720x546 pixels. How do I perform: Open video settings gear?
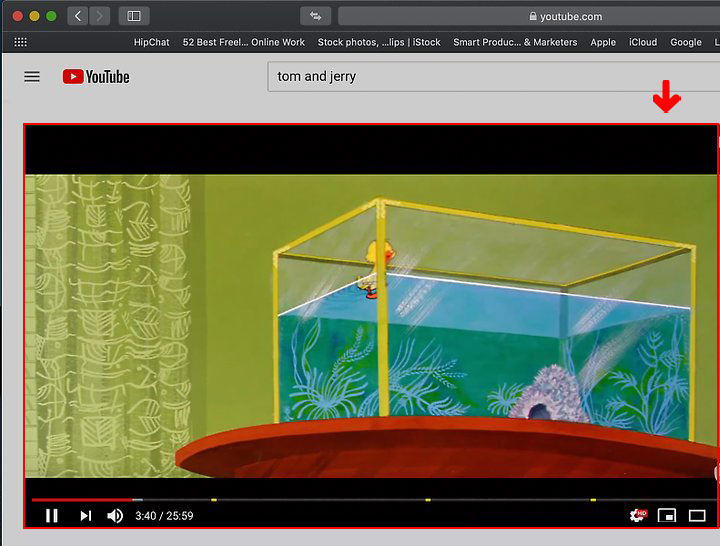pos(637,515)
